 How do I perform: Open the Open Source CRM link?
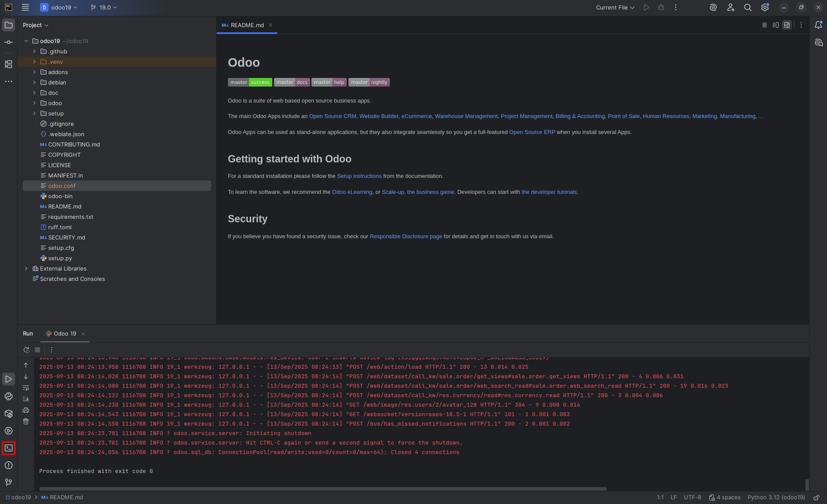333,116
